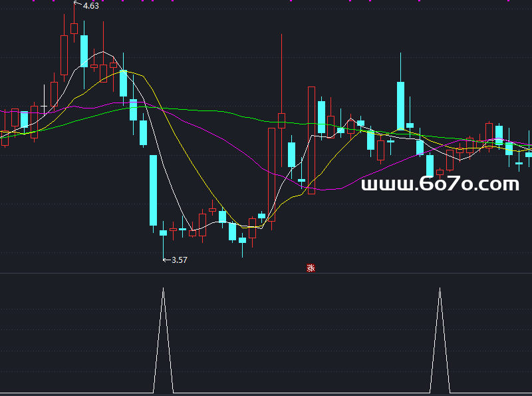Screen dimensions: 532x396
Task: Click the red 涨 marker icon
Action: [310, 268]
